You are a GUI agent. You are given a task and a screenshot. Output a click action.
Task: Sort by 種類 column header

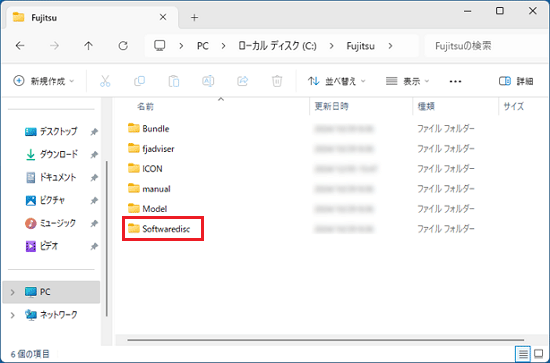(426, 106)
